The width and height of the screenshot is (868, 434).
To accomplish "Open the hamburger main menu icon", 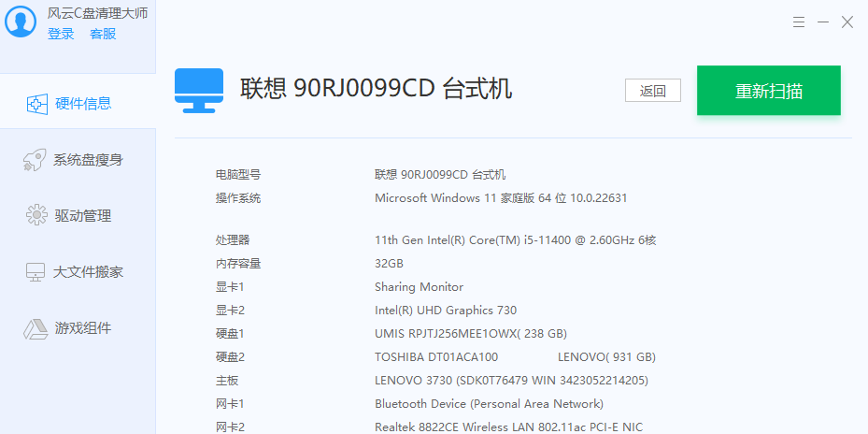I will 800,22.
